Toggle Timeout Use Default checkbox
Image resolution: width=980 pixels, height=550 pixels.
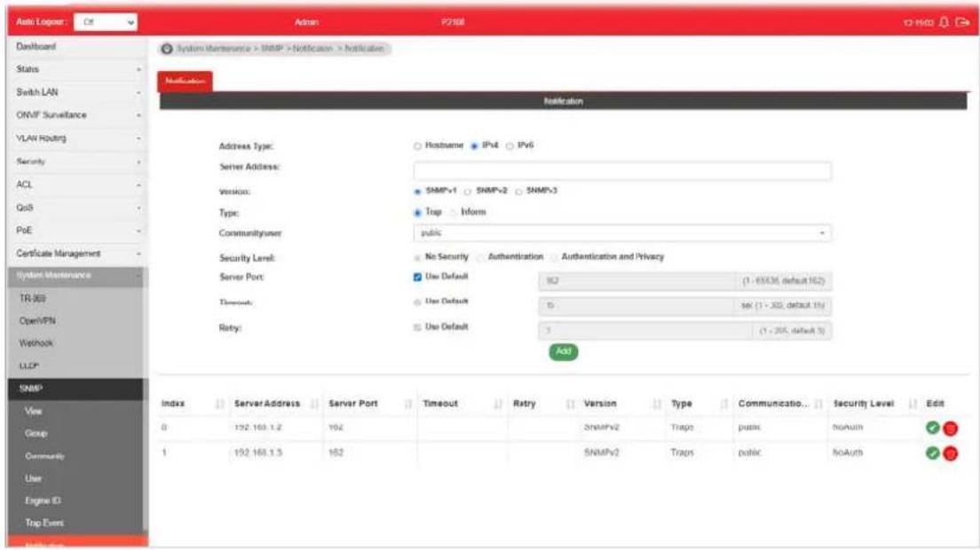[x=417, y=302]
